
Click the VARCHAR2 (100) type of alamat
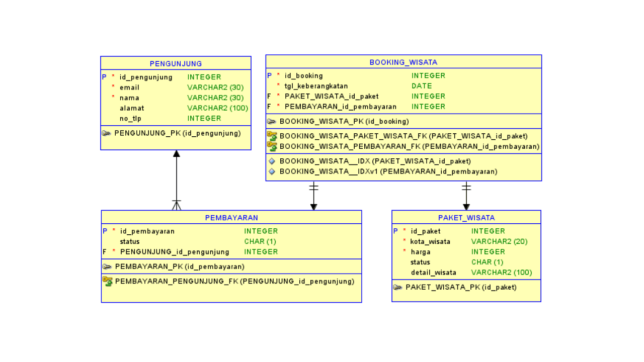click(218, 108)
